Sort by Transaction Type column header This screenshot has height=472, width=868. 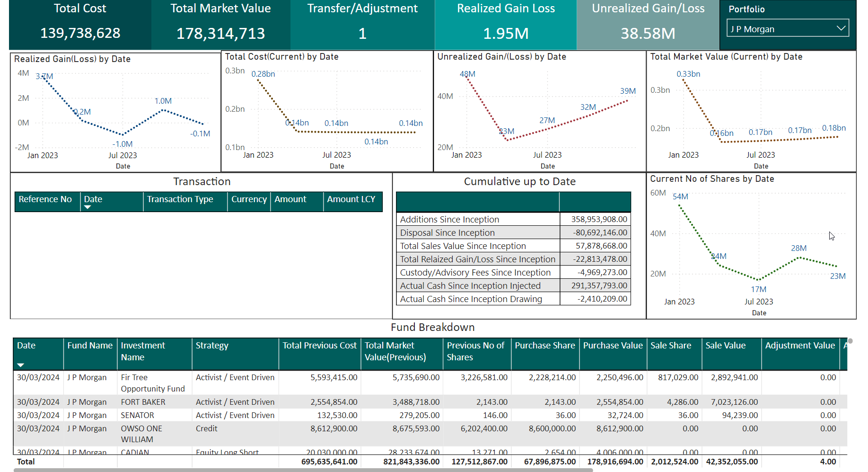180,199
